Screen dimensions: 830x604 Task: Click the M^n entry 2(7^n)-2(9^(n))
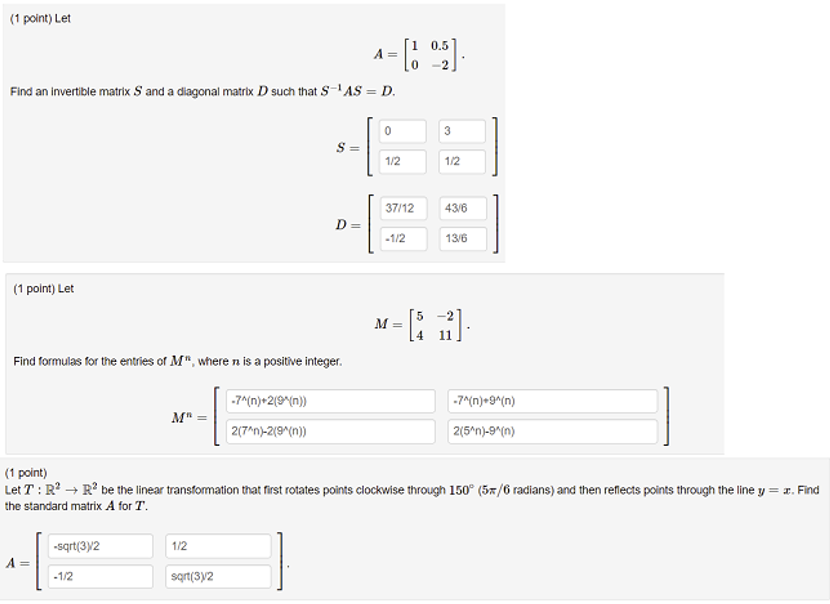[325, 432]
